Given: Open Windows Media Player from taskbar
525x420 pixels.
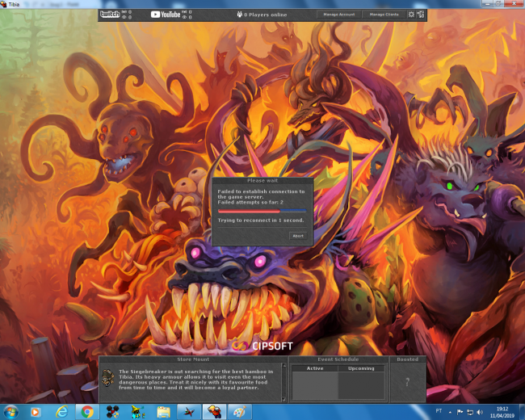Looking at the screenshot, I should click(x=36, y=412).
